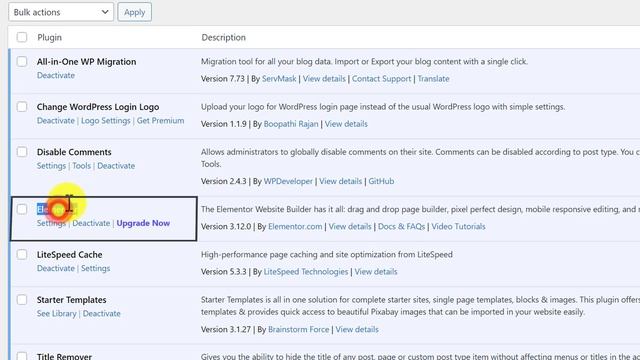Check the Change WordPress Login Logo checkbox

[x=22, y=107]
